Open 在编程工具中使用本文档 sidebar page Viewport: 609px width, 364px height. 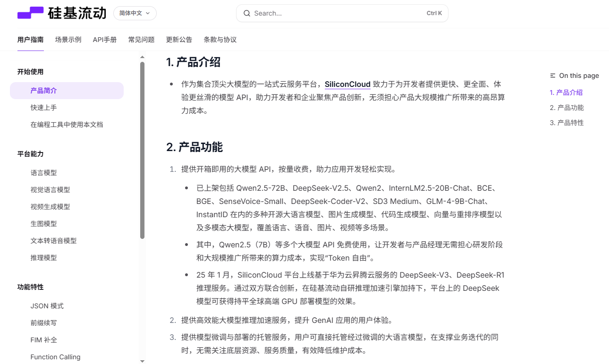(x=67, y=125)
